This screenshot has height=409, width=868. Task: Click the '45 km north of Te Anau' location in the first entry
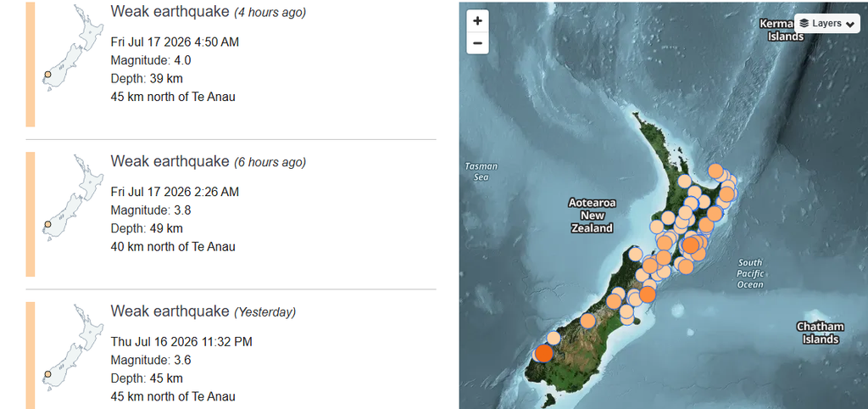173,97
